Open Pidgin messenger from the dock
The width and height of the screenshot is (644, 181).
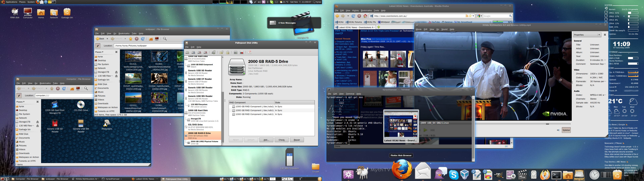pyautogui.click(x=441, y=173)
